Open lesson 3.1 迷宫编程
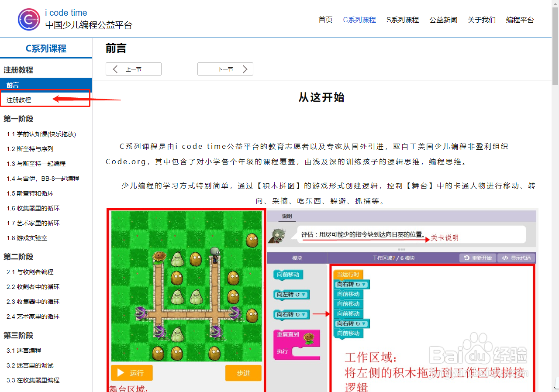 click(24, 351)
